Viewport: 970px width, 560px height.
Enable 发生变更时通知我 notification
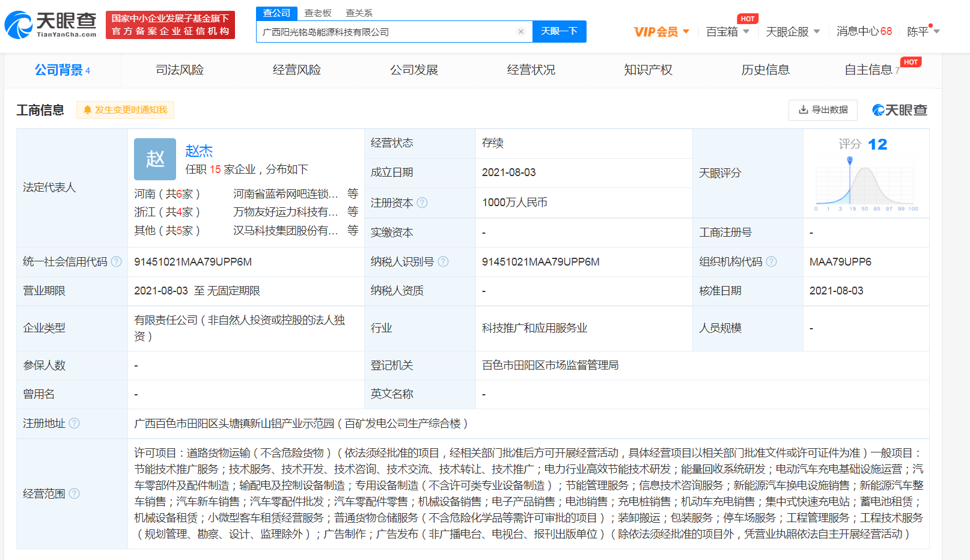pos(125,110)
